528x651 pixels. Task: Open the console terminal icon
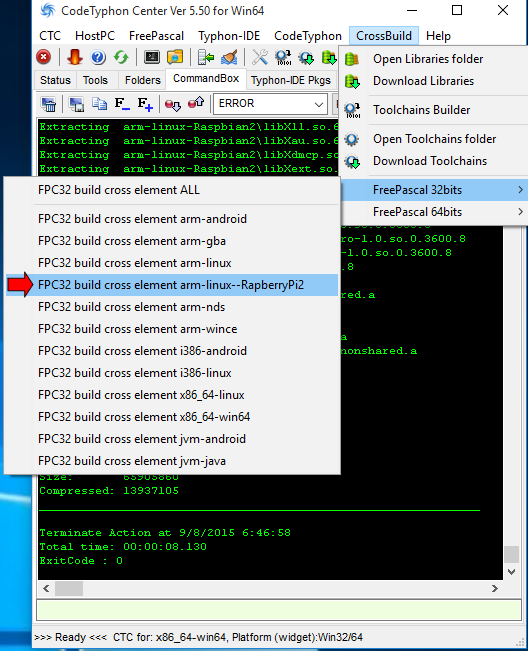[152, 57]
